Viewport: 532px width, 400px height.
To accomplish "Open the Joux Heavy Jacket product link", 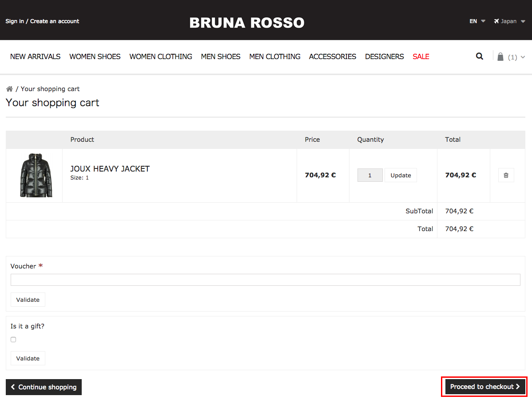I will tap(110, 169).
